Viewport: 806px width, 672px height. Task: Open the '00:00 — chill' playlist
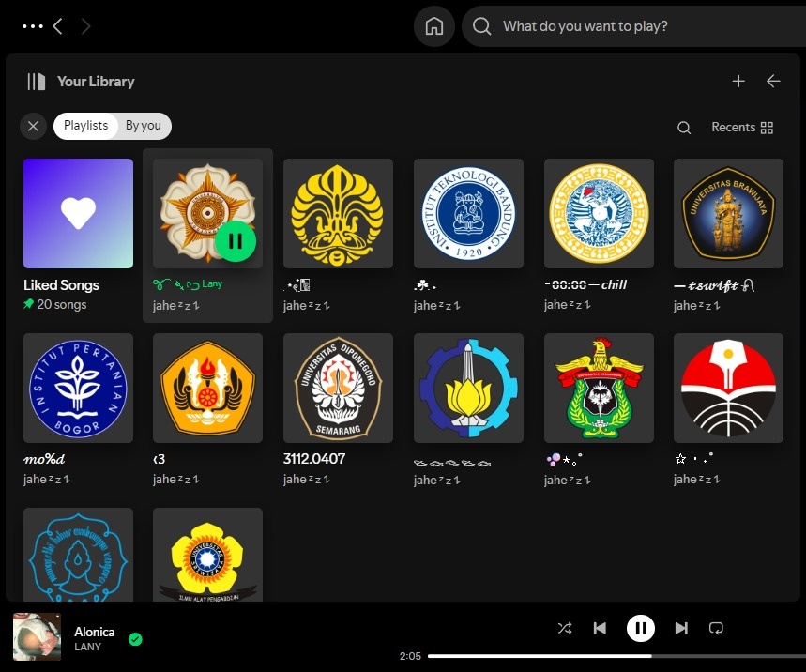[x=599, y=213]
